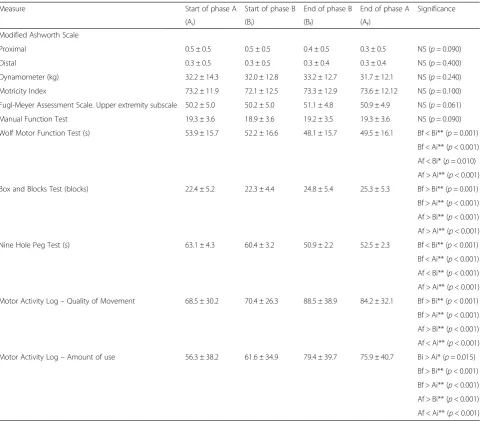Click the Quality of Movement value '84.2 ± 32.1'
Viewport: 481px width, 421px height.
(x=376, y=301)
